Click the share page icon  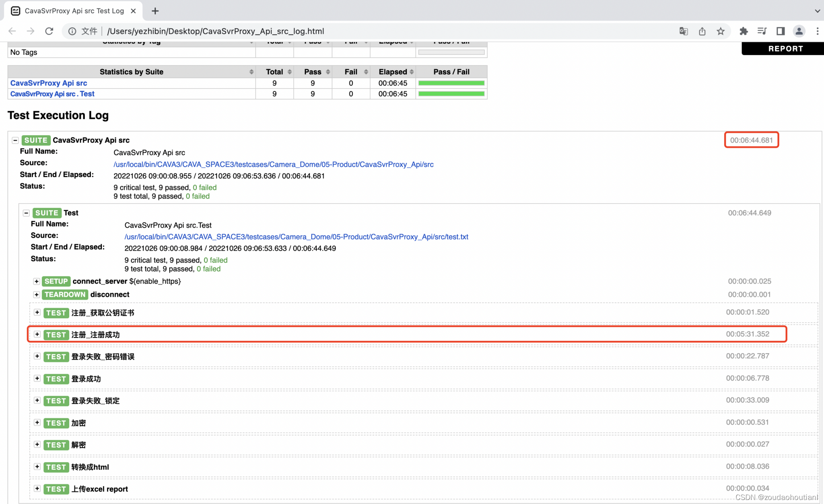tap(702, 31)
